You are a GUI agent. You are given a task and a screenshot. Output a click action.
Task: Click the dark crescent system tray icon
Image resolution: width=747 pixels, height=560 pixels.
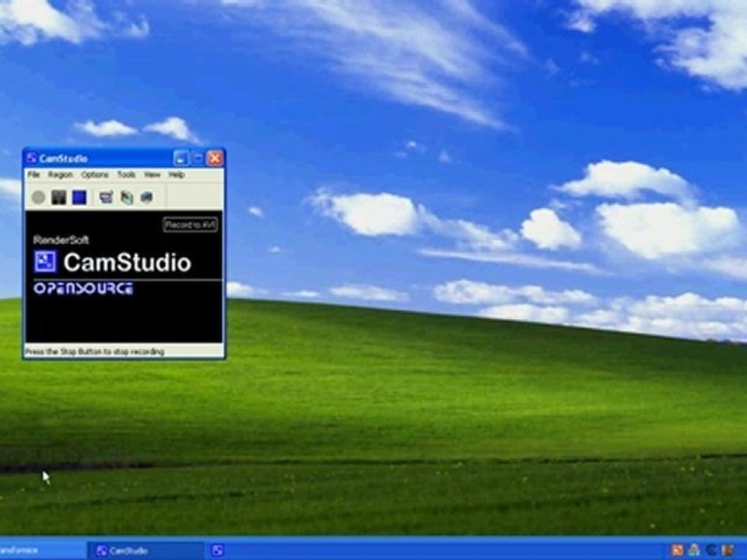pos(710,551)
